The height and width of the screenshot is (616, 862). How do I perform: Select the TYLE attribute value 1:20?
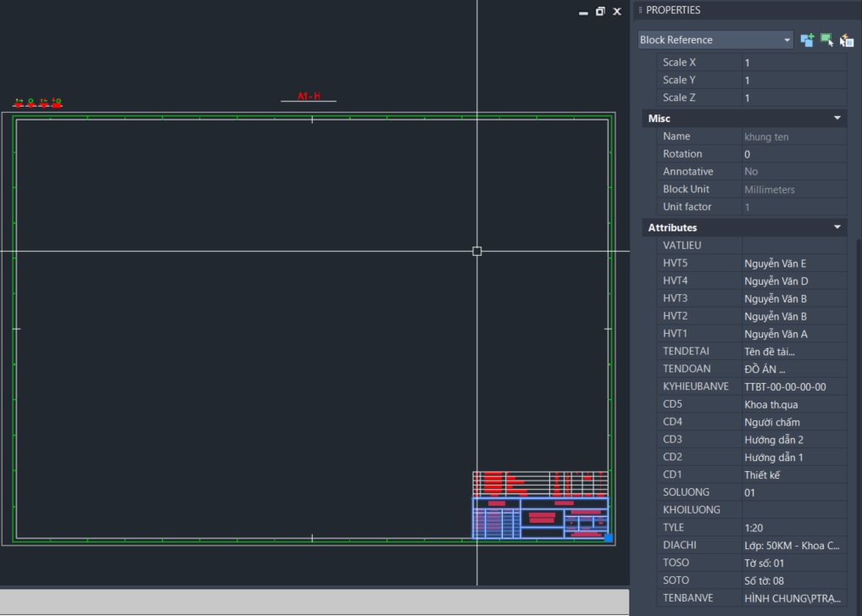click(x=793, y=528)
